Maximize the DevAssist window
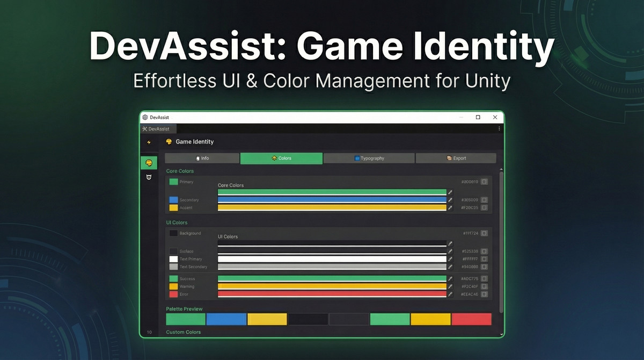Image resolution: width=644 pixels, height=360 pixels. [x=478, y=117]
